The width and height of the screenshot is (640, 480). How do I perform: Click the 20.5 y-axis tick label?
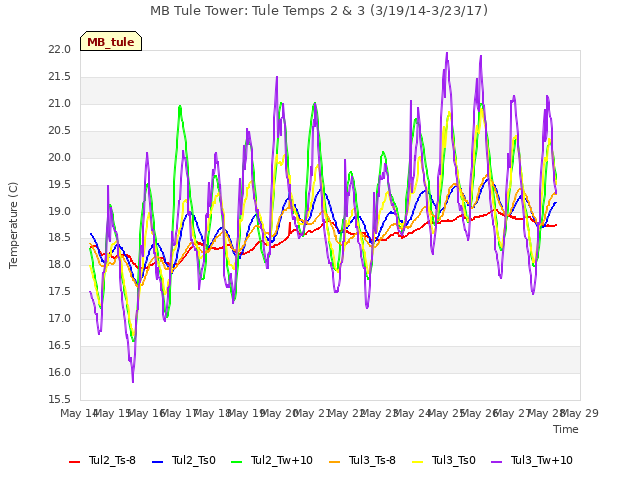[x=60, y=131]
